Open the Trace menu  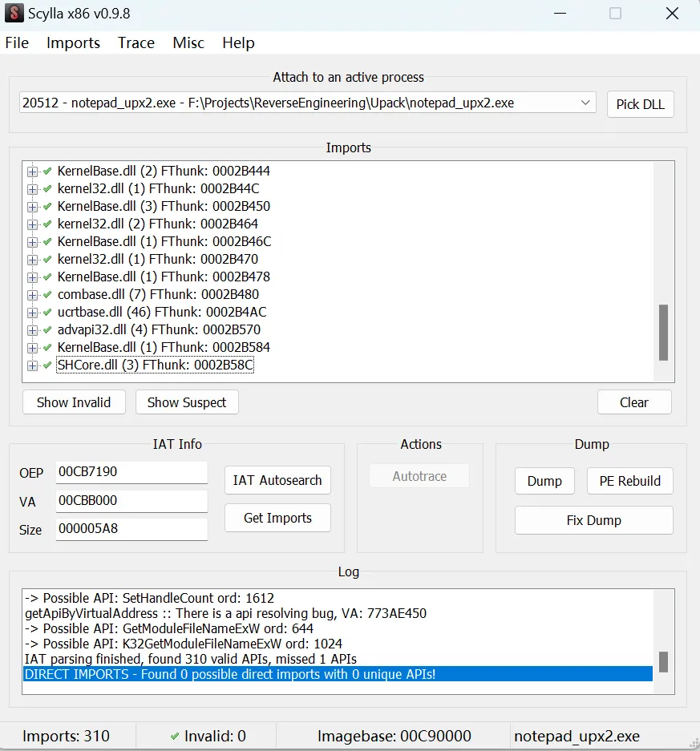136,43
